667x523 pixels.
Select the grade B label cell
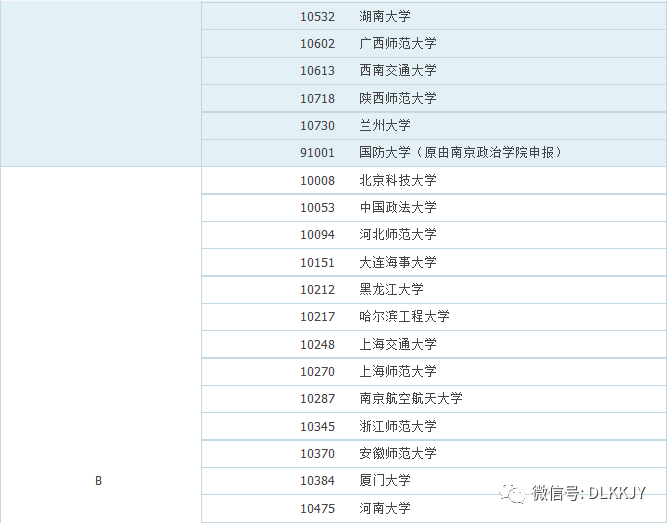(x=98, y=481)
